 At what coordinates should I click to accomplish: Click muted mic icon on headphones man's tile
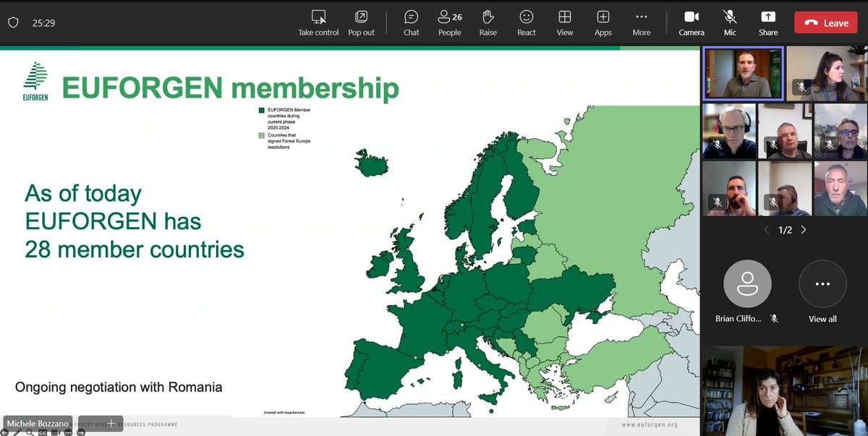[717, 145]
